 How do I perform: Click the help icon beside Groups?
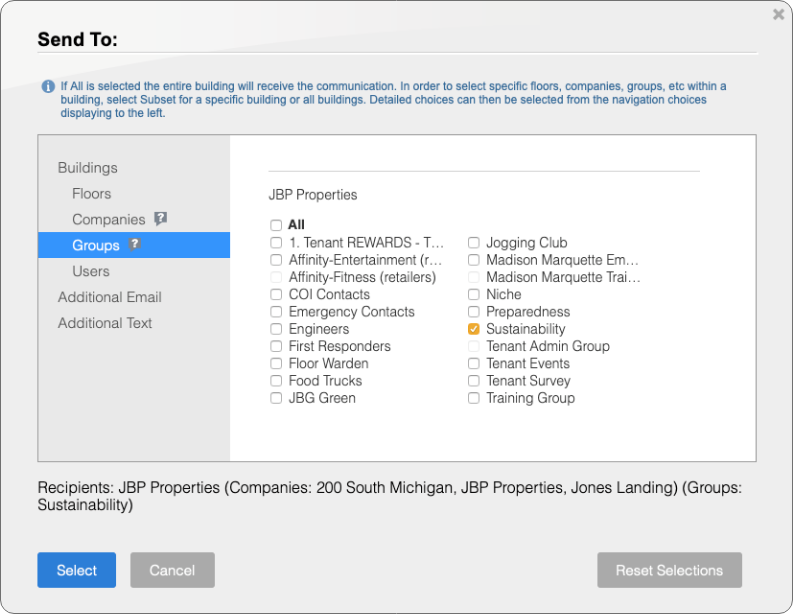pyautogui.click(x=135, y=244)
